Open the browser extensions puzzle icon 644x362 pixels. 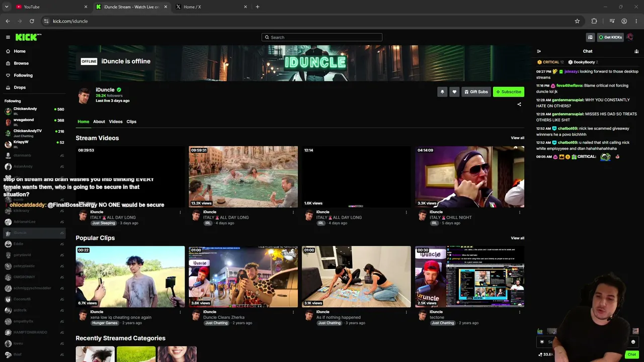pos(594,21)
